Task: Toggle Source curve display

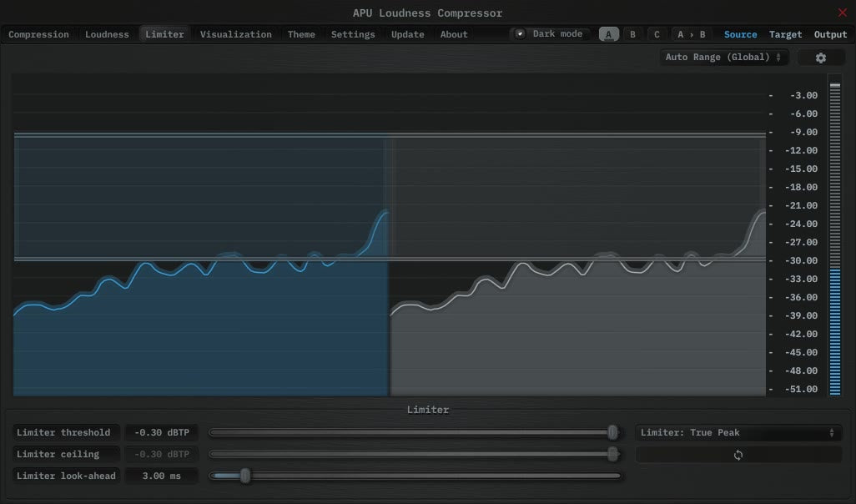Action: [x=740, y=34]
